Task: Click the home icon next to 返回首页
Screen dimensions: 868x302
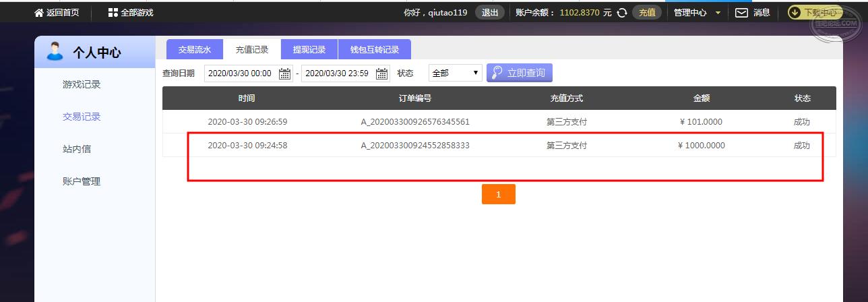Action: click(x=39, y=12)
